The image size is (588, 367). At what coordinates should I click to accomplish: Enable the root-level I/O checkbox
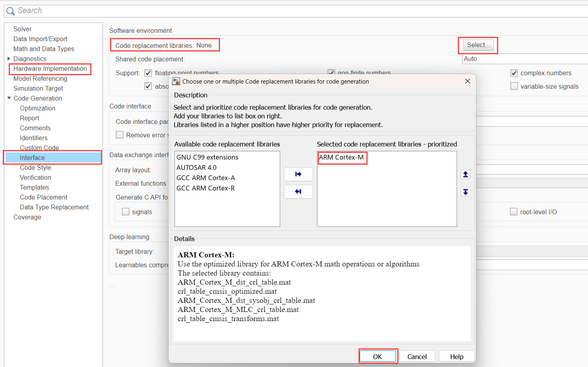point(514,212)
